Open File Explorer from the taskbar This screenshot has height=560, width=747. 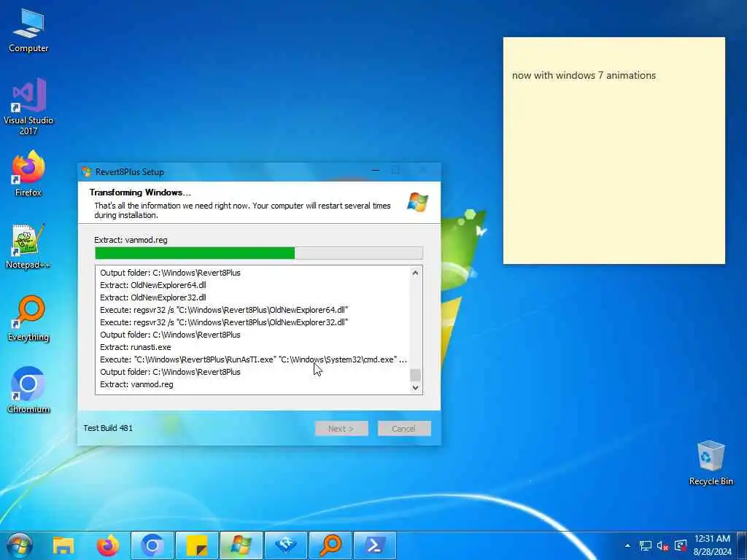click(x=63, y=545)
